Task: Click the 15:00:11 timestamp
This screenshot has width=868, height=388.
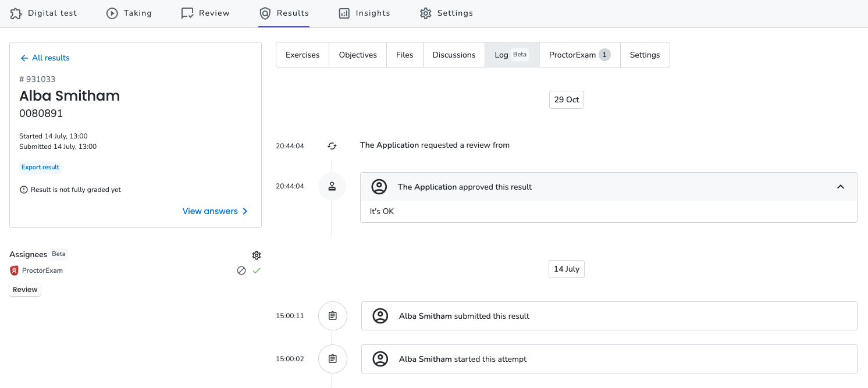Action: click(290, 316)
